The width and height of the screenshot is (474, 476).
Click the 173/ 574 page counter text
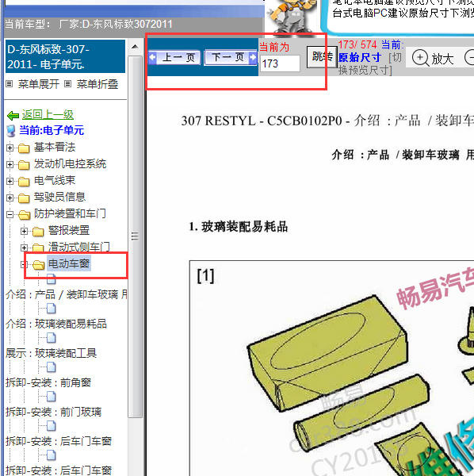point(357,45)
